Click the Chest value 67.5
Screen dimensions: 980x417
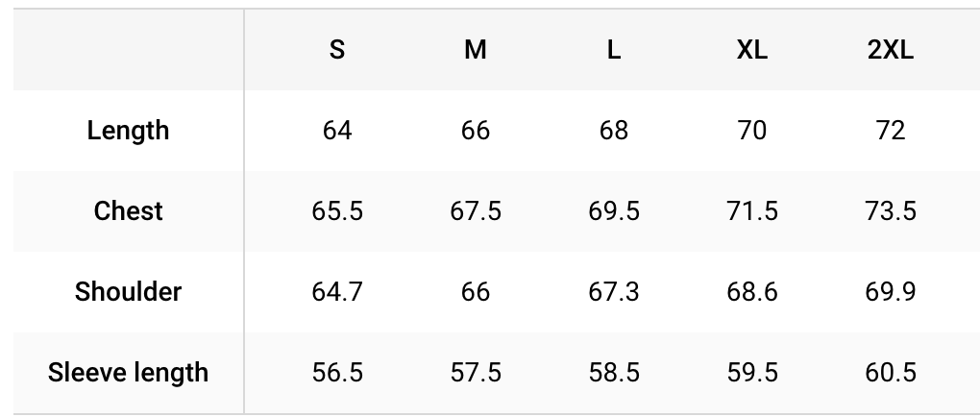point(475,211)
